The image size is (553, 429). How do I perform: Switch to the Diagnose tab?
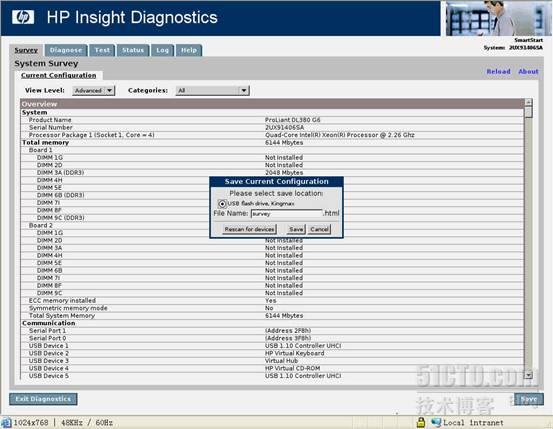66,50
